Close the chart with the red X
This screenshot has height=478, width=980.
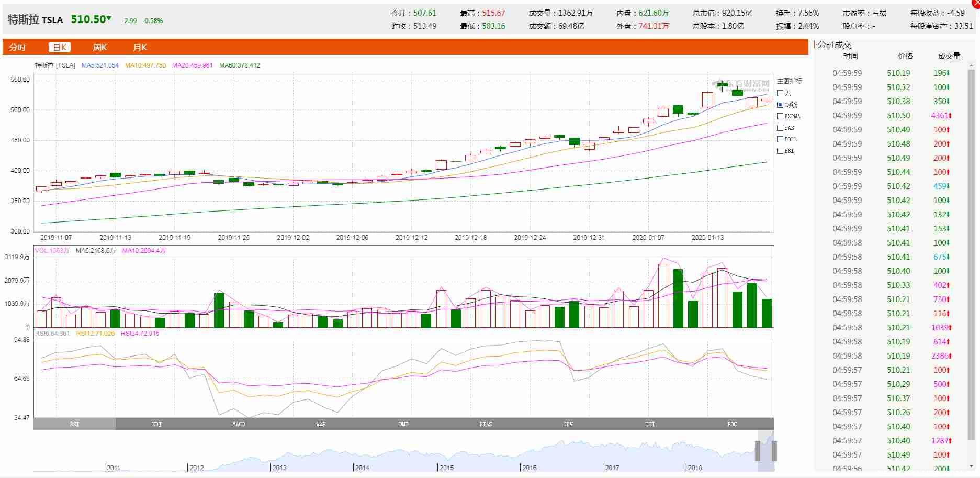(x=976, y=2)
